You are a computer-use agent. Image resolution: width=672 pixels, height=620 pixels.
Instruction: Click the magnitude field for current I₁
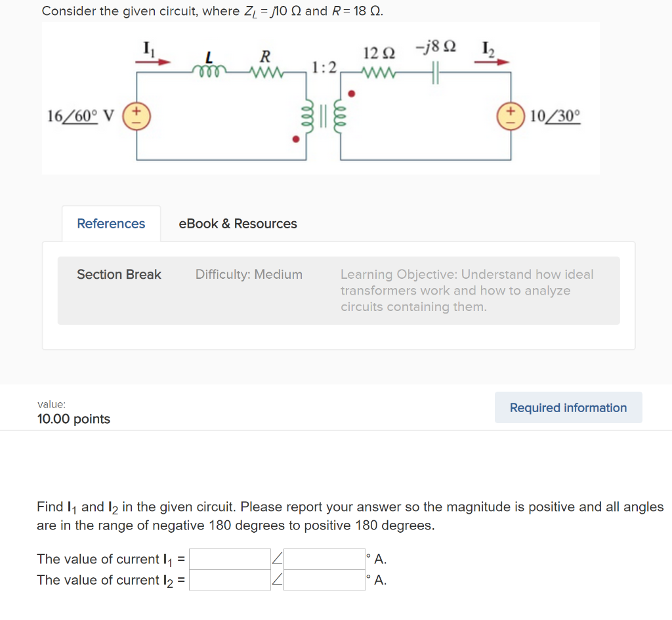point(229,559)
